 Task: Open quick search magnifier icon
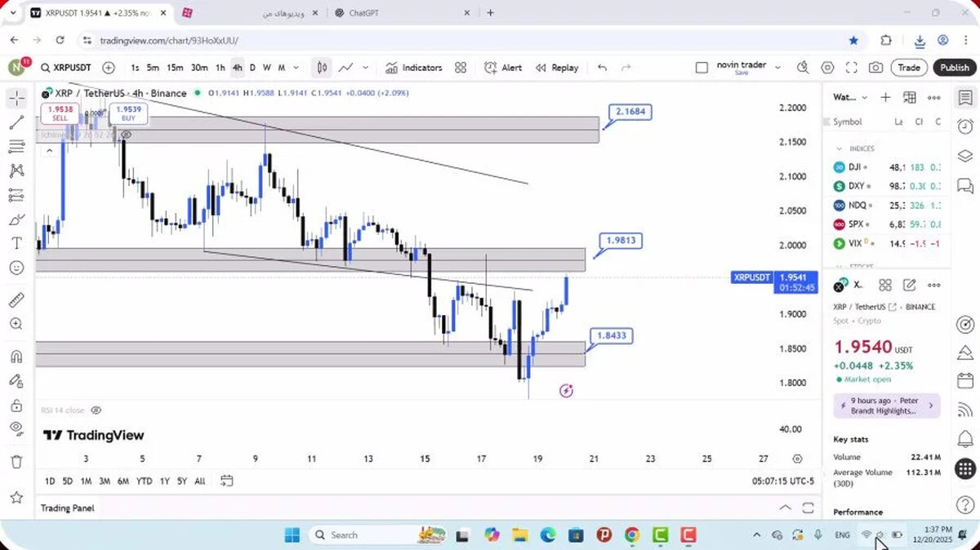click(803, 68)
